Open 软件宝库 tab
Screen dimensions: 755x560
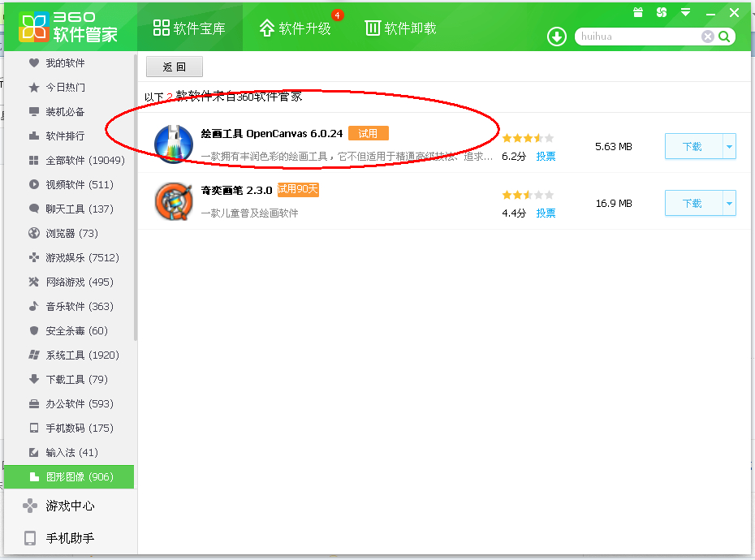coord(189,28)
